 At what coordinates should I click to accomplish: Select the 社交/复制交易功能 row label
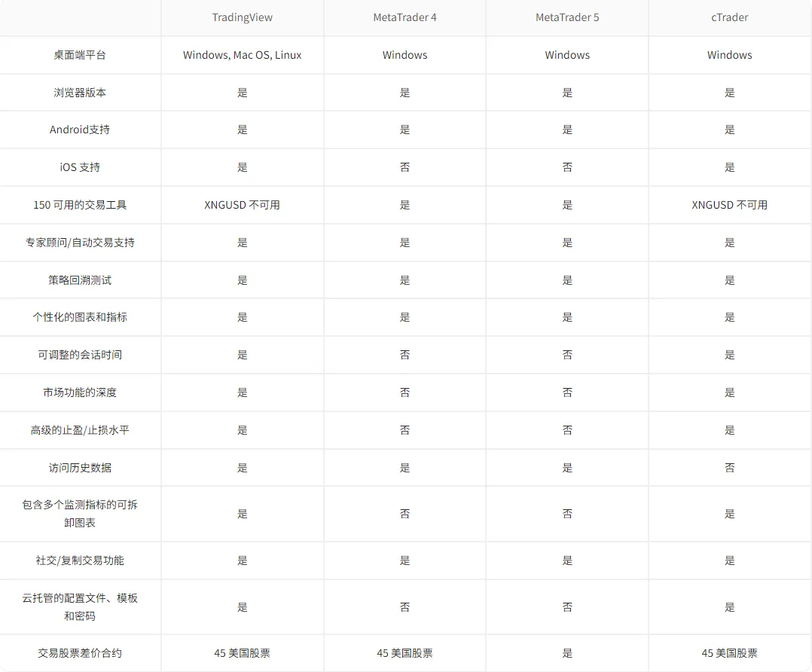click(80, 560)
